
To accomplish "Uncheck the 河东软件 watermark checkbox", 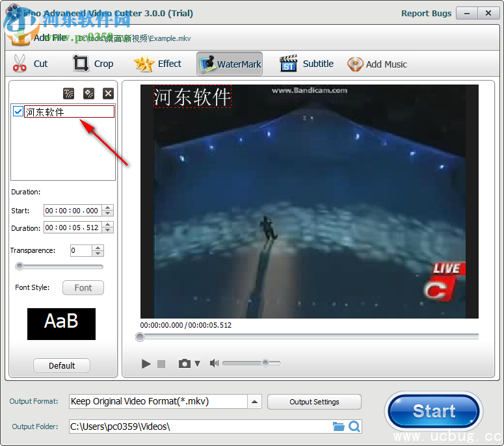I will point(18,112).
